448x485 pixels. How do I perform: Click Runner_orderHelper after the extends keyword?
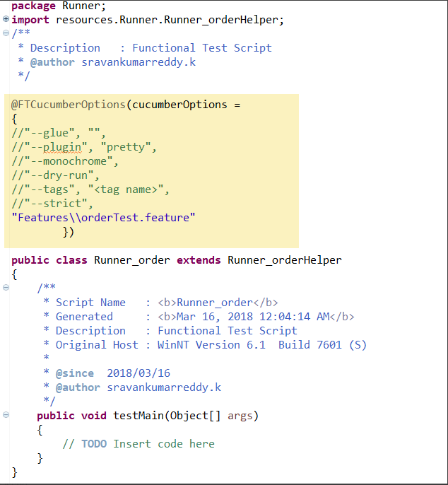click(284, 260)
